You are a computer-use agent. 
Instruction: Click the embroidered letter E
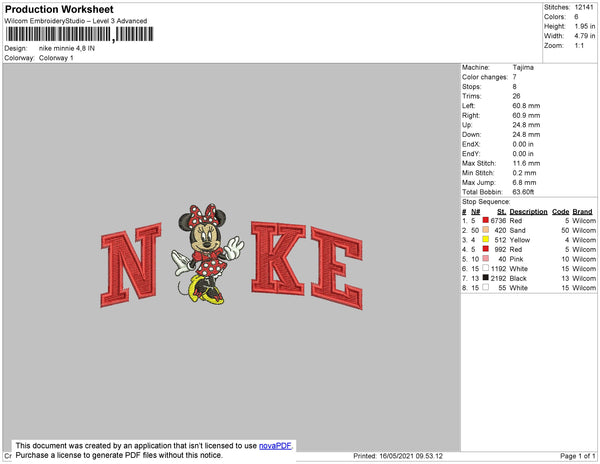tap(337, 268)
